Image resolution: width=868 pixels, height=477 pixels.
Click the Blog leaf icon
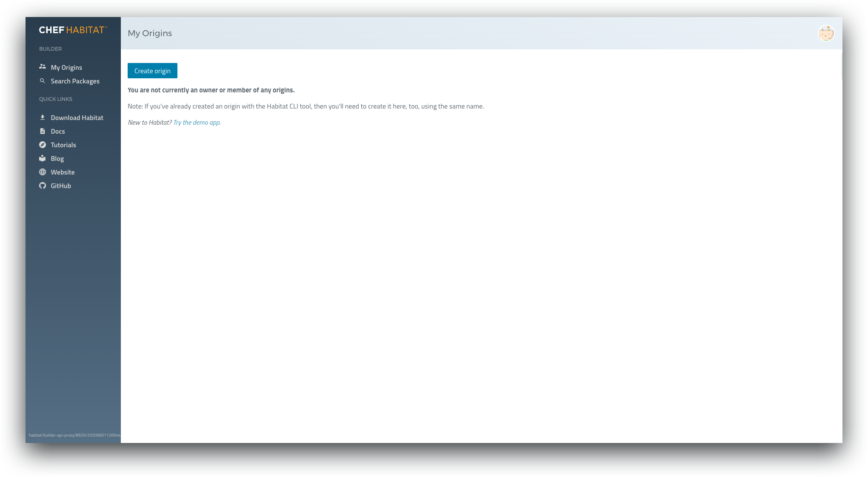pos(42,158)
